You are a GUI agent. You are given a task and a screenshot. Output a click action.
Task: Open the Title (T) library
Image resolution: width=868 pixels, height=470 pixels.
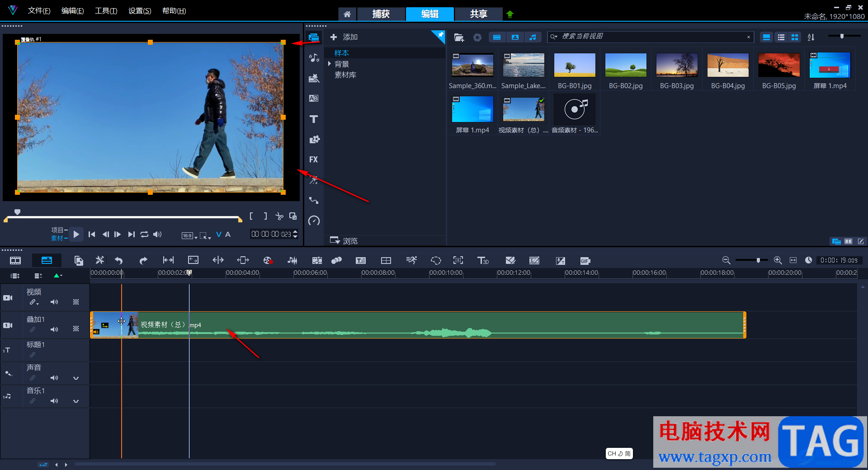coord(314,119)
